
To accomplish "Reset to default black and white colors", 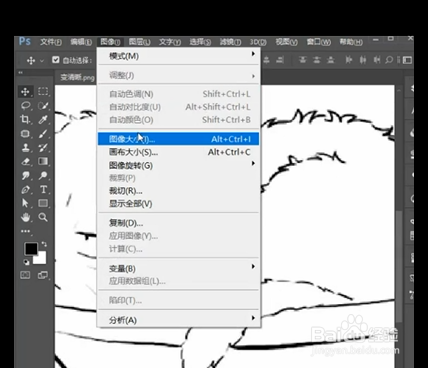I will tap(26, 262).
